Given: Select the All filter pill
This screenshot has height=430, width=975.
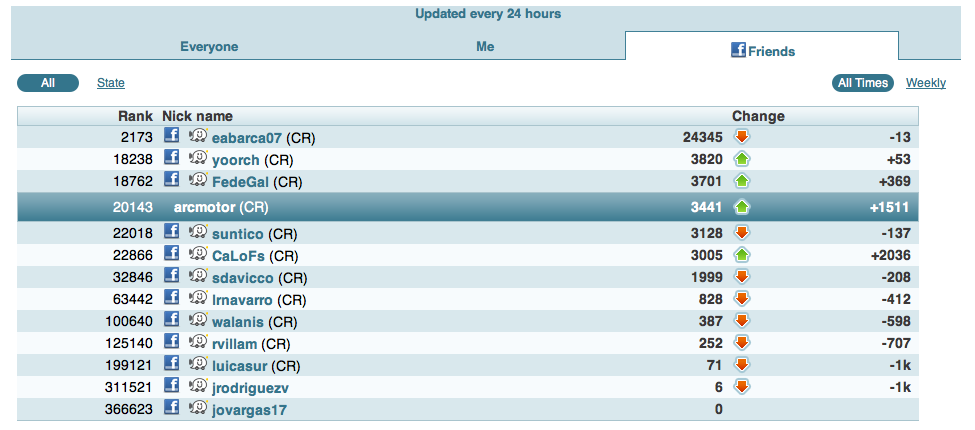Looking at the screenshot, I should [x=47, y=83].
